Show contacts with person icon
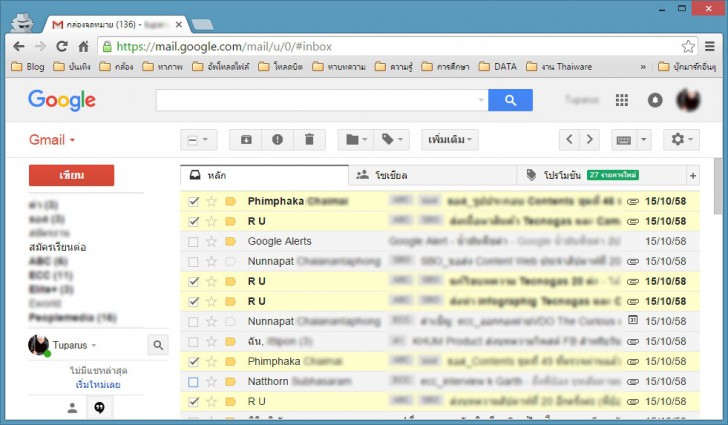The image size is (728, 425). click(x=72, y=408)
